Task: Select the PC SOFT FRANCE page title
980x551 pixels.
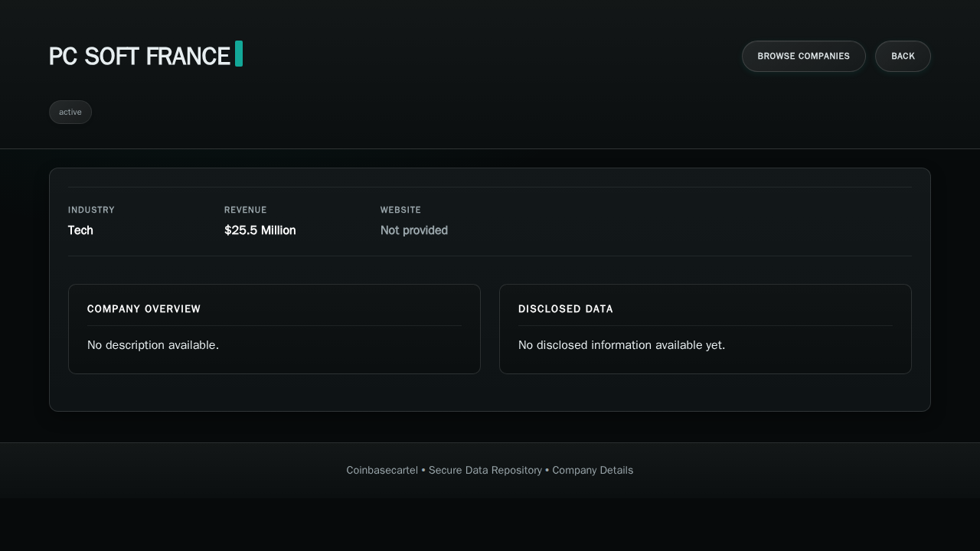Action: (x=139, y=56)
